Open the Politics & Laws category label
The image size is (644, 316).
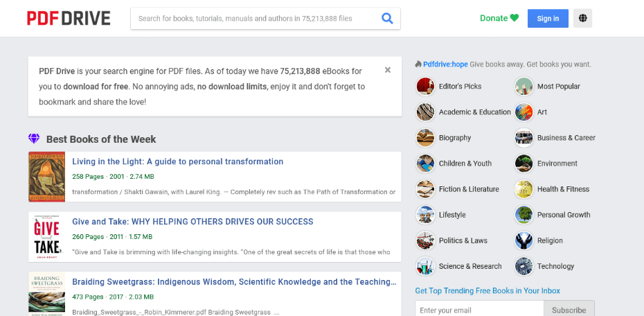463,240
